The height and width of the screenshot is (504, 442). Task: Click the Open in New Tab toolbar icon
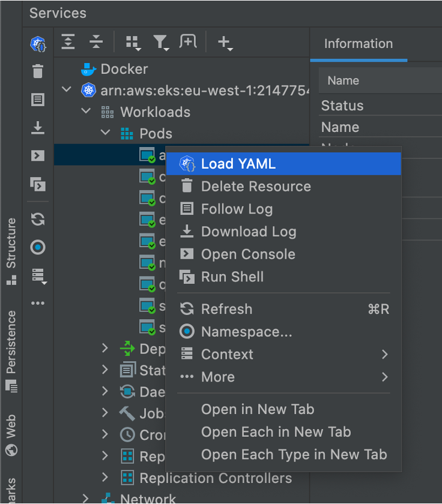pos(188,41)
